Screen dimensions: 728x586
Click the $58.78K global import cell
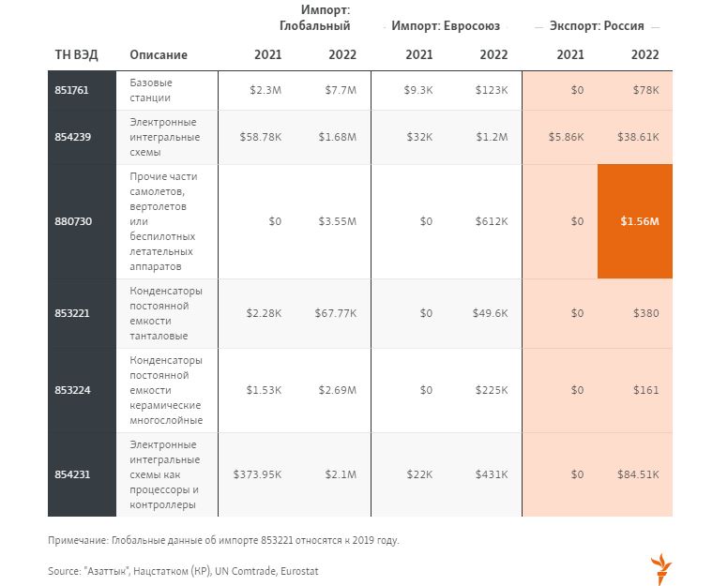(x=262, y=137)
